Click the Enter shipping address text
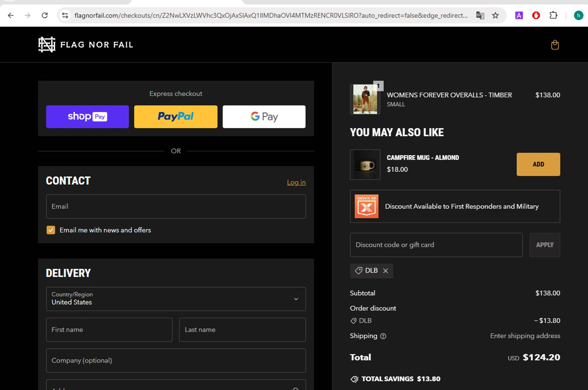 525,336
